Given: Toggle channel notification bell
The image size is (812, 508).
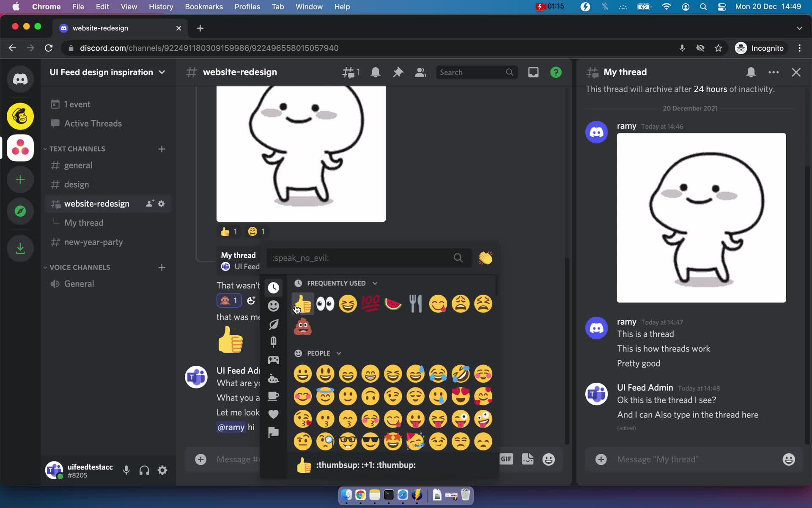Looking at the screenshot, I should 375,72.
